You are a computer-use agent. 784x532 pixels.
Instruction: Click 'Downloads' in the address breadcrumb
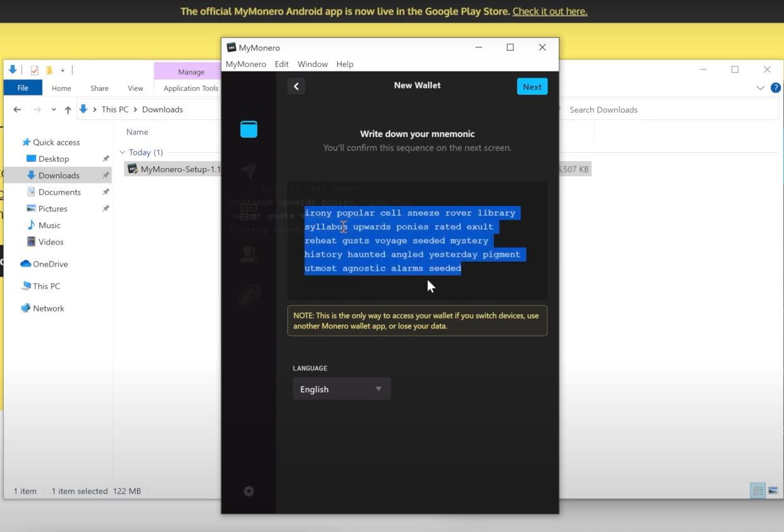coord(162,109)
